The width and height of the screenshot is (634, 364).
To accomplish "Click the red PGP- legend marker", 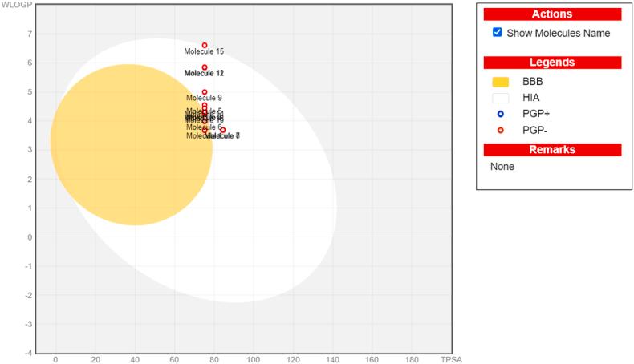I will click(x=500, y=129).
